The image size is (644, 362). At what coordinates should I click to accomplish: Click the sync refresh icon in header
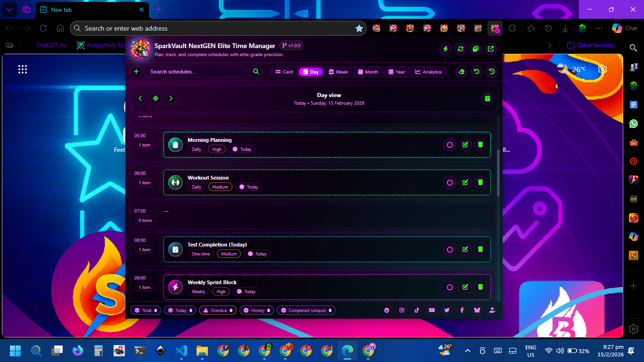click(x=461, y=49)
